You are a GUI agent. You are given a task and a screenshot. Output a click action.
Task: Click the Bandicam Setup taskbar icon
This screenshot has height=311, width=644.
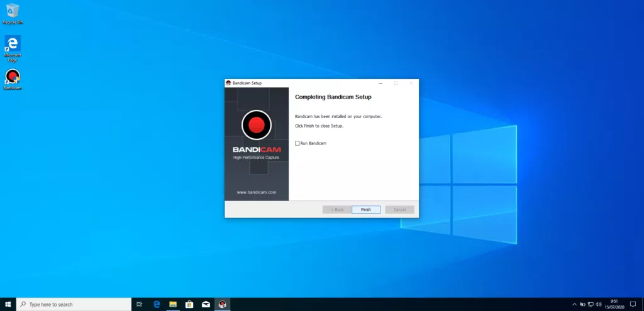pos(221,304)
